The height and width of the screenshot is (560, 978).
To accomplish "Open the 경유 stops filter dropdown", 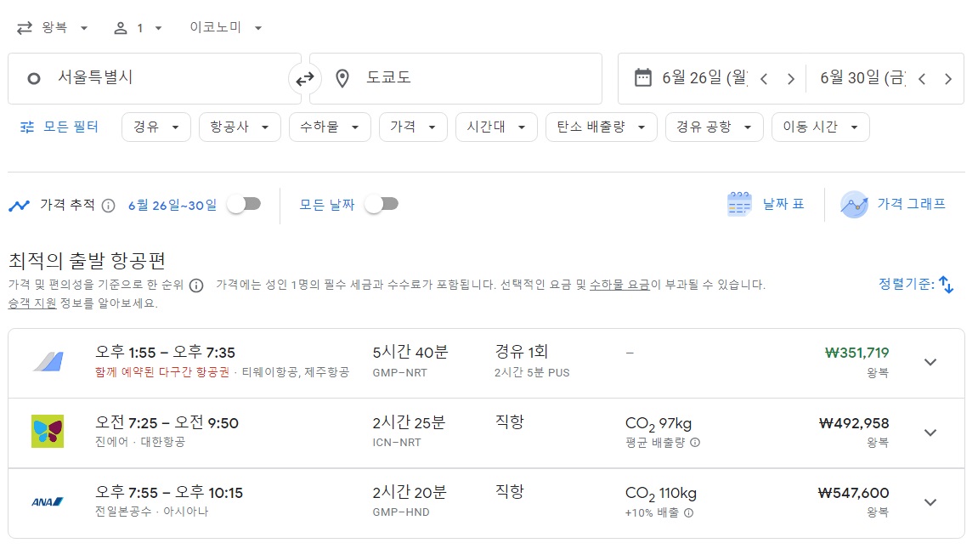I will [x=155, y=125].
